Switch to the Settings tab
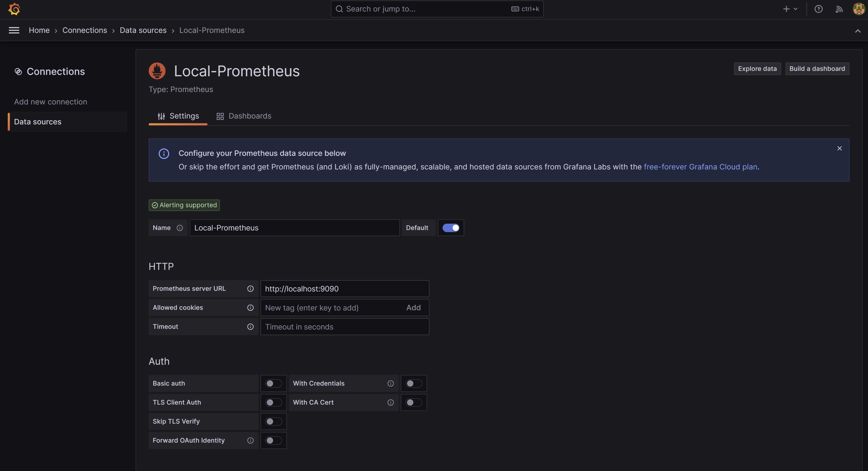Screen dimensions: 868x471 (178, 116)
